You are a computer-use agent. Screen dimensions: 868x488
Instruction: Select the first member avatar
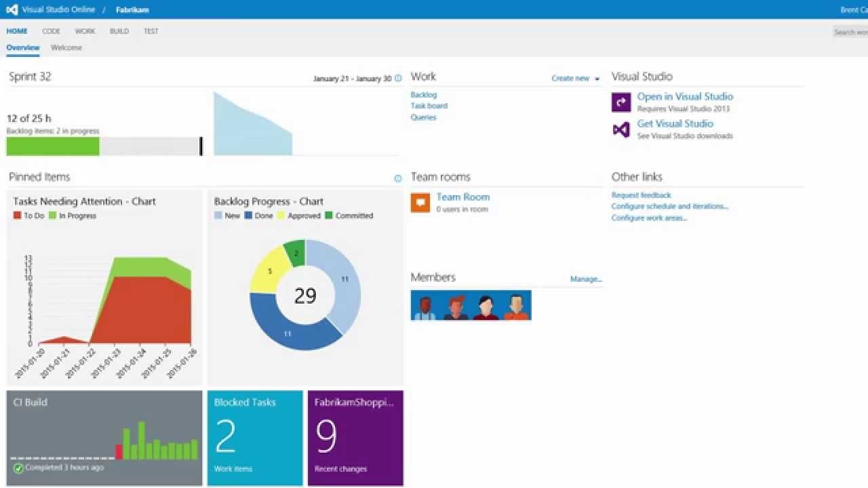(x=425, y=306)
